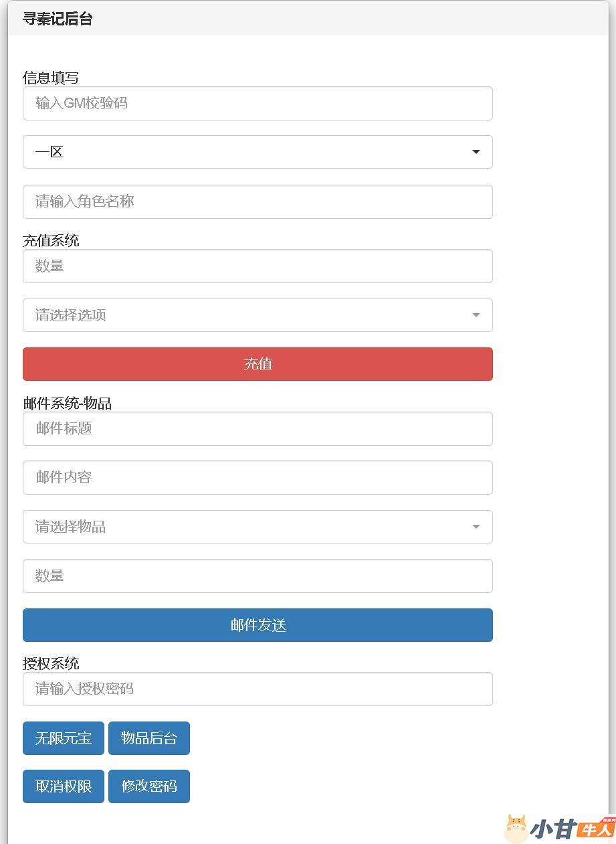This screenshot has height=844, width=616.
Task: Click the 请输入授权密码 authorization password field
Action: 258,689
